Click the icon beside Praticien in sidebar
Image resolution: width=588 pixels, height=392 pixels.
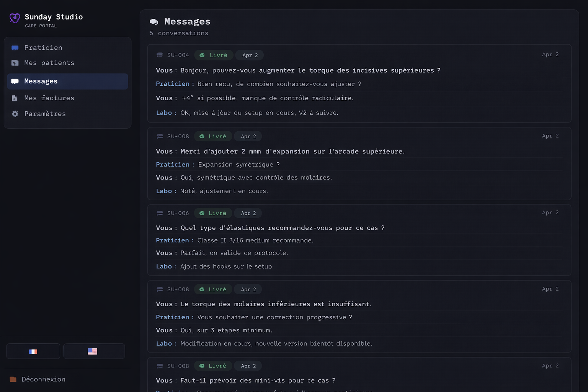point(15,48)
